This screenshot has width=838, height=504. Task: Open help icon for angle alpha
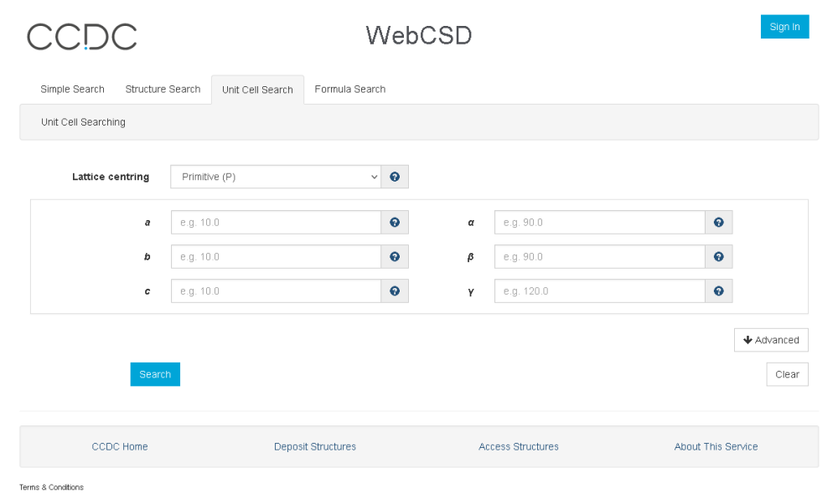(718, 222)
